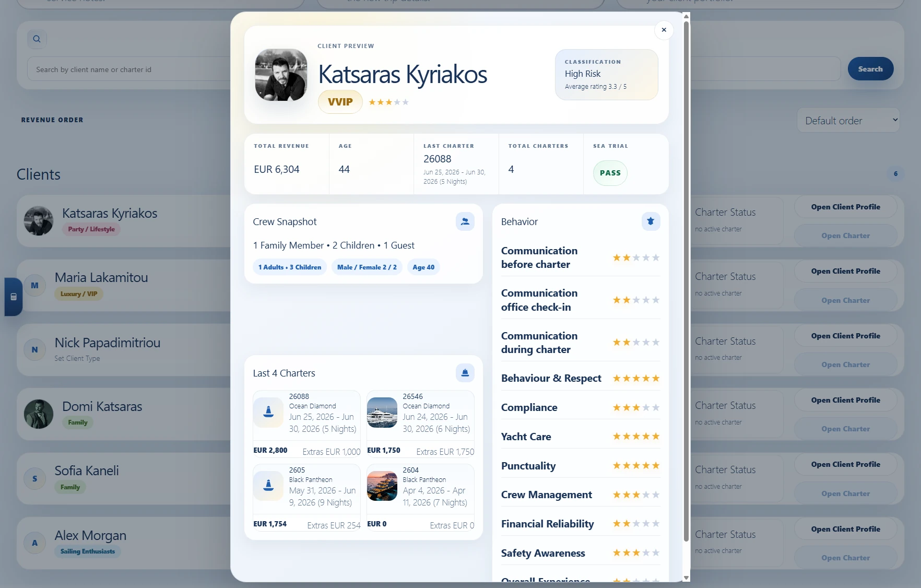921x588 pixels.
Task: Click Katsaras Kyriakos preview profile photo
Action: (x=281, y=75)
